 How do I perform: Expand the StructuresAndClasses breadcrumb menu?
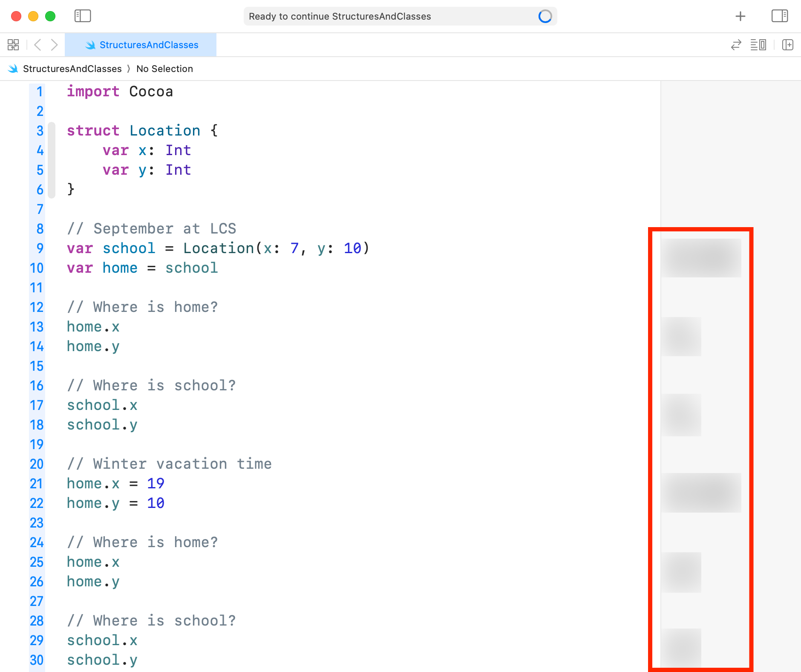[x=72, y=69]
